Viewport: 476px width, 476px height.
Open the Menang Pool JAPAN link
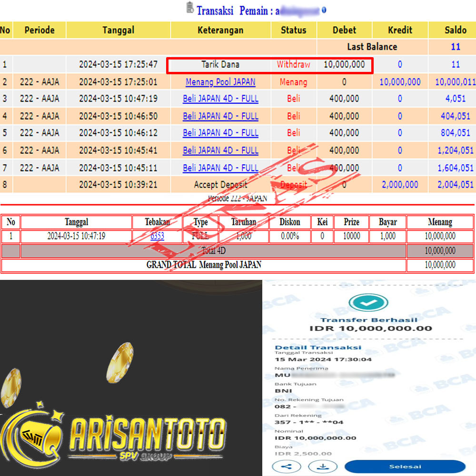[x=220, y=82]
